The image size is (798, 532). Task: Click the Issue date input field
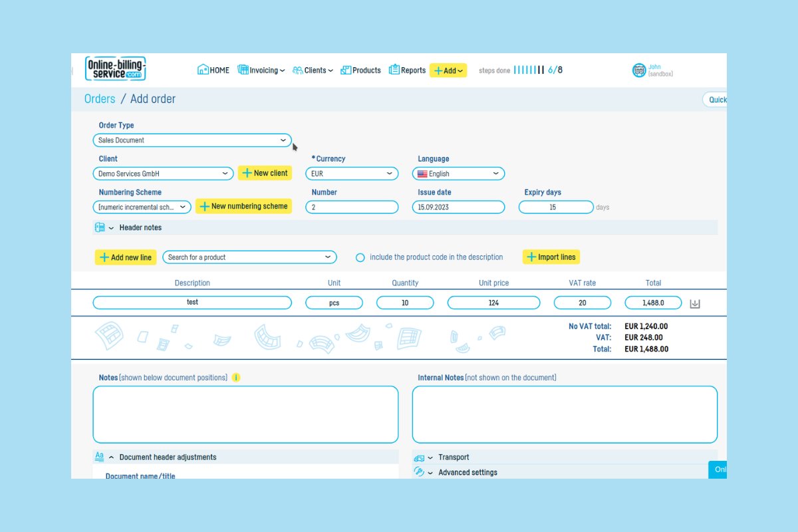click(458, 207)
